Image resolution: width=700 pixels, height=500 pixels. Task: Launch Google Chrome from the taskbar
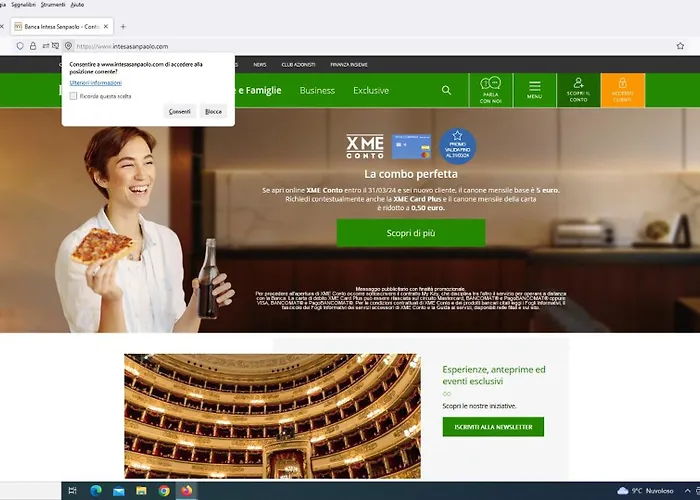coord(164,491)
